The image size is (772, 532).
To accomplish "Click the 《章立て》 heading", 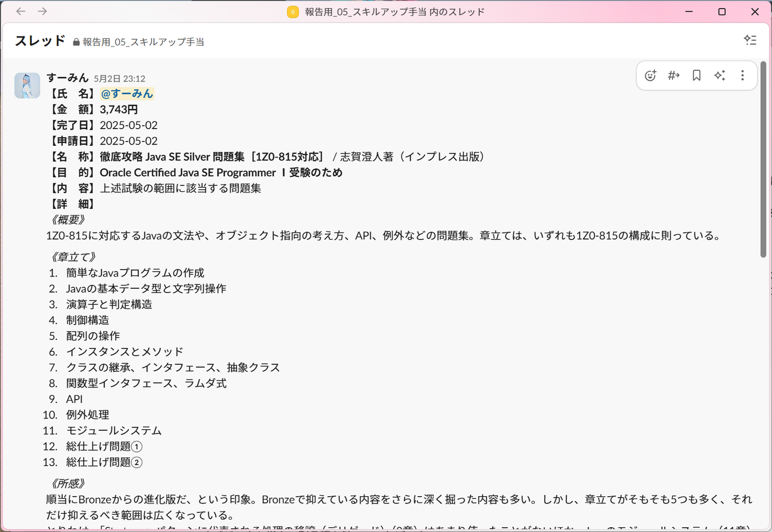I will pyautogui.click(x=72, y=257).
